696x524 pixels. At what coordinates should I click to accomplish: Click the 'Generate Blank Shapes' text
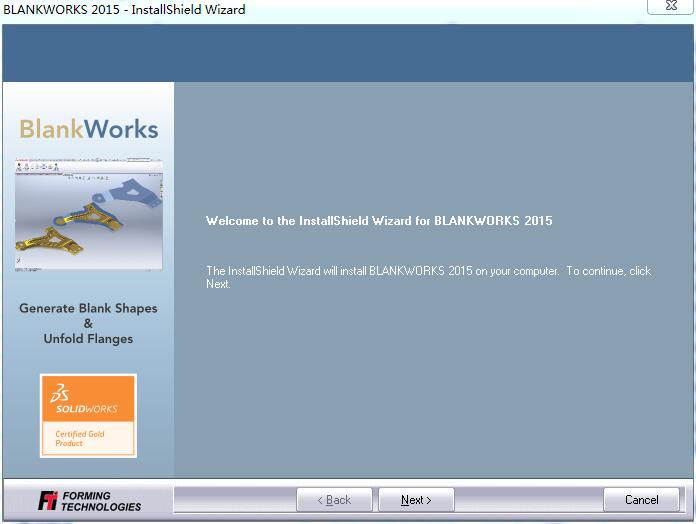pyautogui.click(x=88, y=308)
